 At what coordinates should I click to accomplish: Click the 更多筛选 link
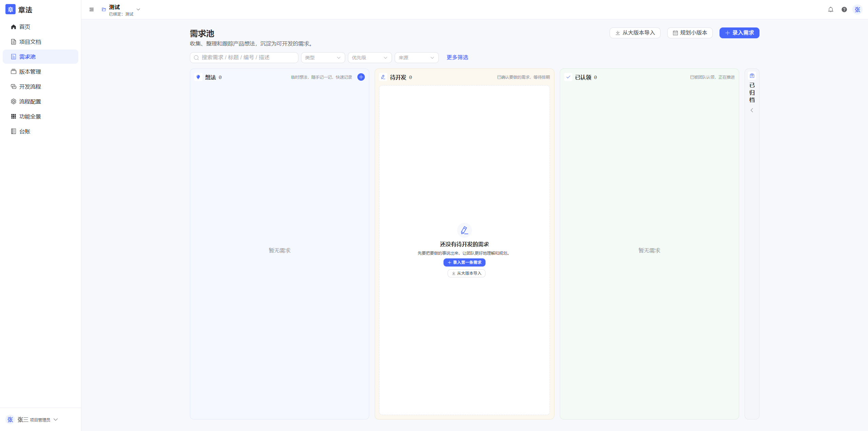click(457, 57)
